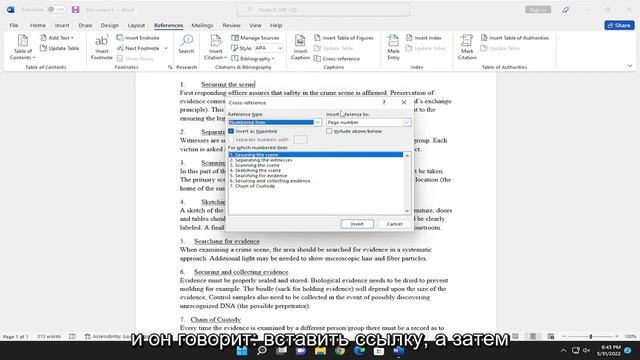Screen dimensions: 640x360
Task: Switch to the Home tab
Action: 38,25
